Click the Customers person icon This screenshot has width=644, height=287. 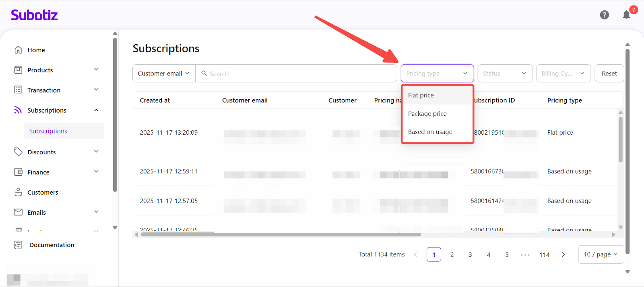click(x=18, y=192)
